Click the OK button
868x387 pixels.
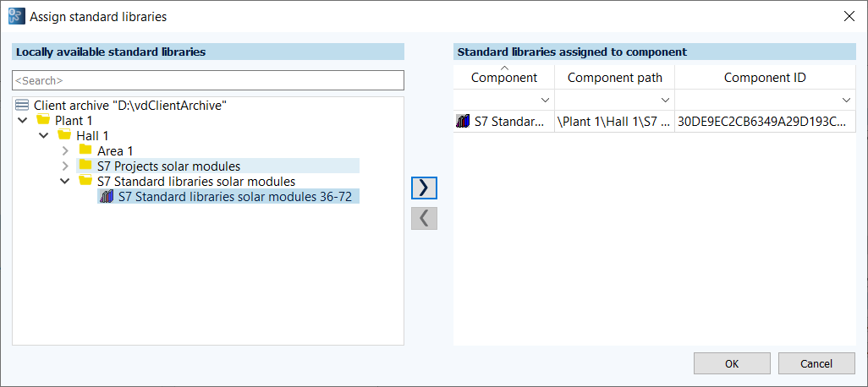732,363
